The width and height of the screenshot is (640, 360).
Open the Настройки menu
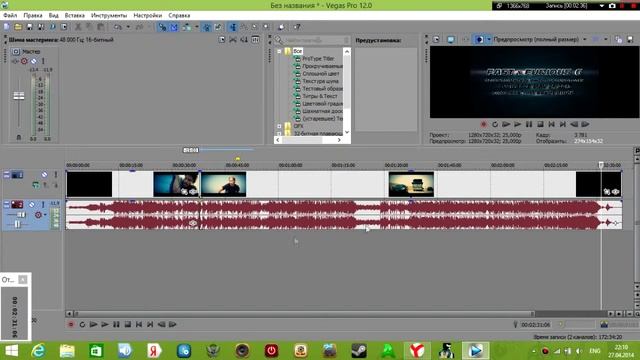pyautogui.click(x=148, y=15)
